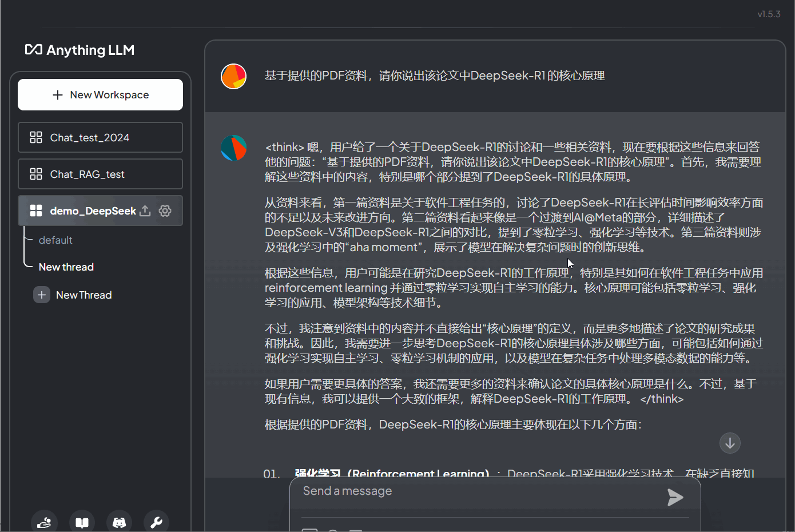Click the user avatar beside the question
The width and height of the screenshot is (795, 532).
(233, 77)
